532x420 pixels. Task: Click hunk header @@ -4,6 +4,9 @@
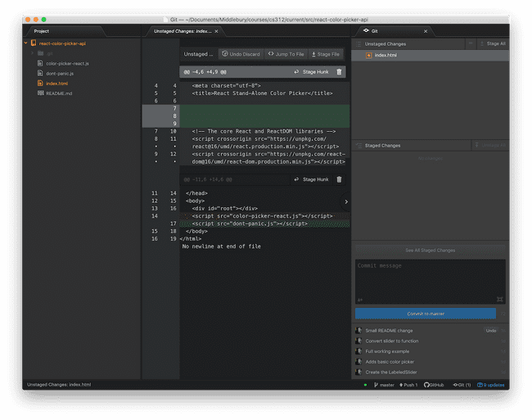pos(205,72)
